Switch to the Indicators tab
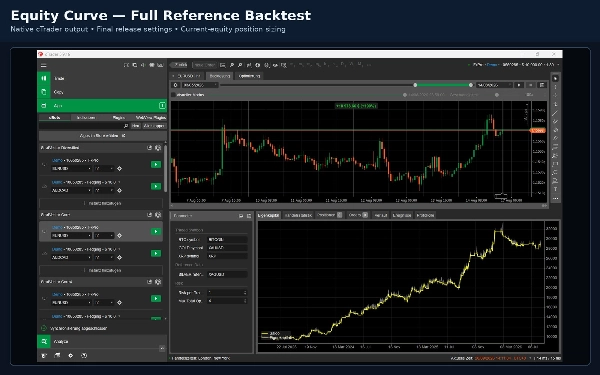Image resolution: width=600 pixels, height=375 pixels. pyautogui.click(x=86, y=117)
